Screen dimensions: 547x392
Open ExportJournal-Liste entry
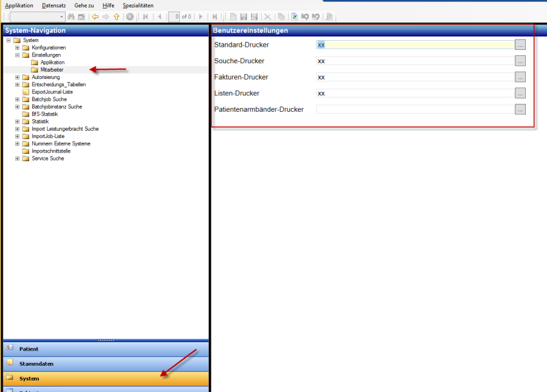[52, 92]
